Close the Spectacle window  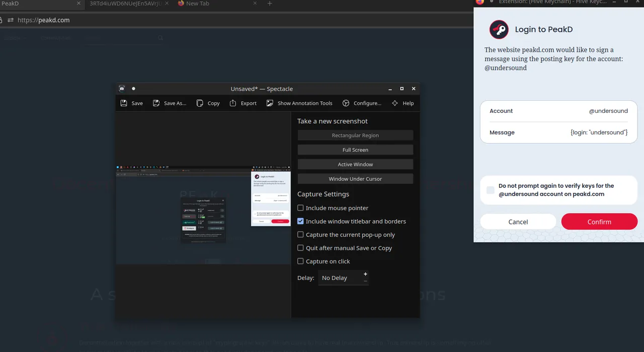click(x=414, y=89)
